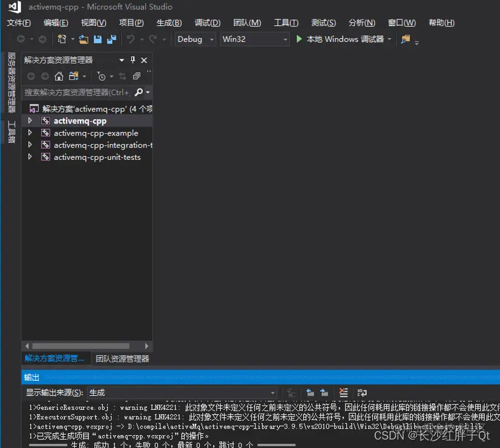Open the pending changes filter dropdown arrow
Viewport: 500px width, 448px height.
click(111, 76)
